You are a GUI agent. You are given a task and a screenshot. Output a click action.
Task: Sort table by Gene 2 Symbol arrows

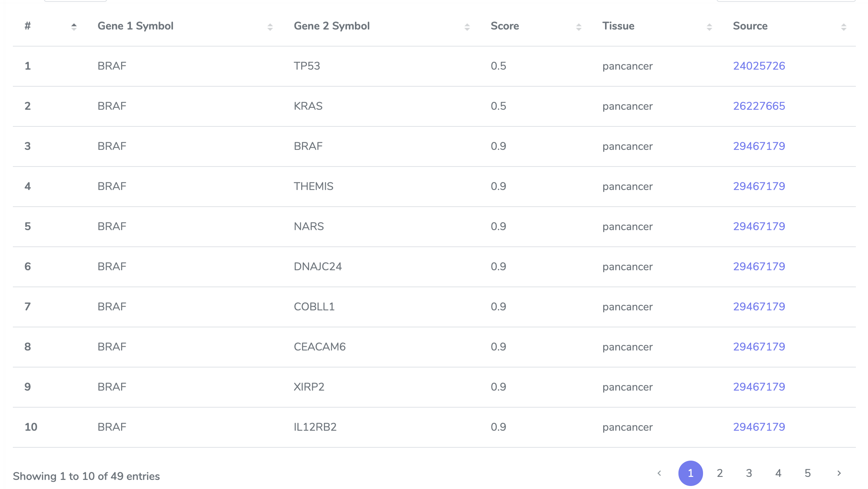pyautogui.click(x=467, y=27)
